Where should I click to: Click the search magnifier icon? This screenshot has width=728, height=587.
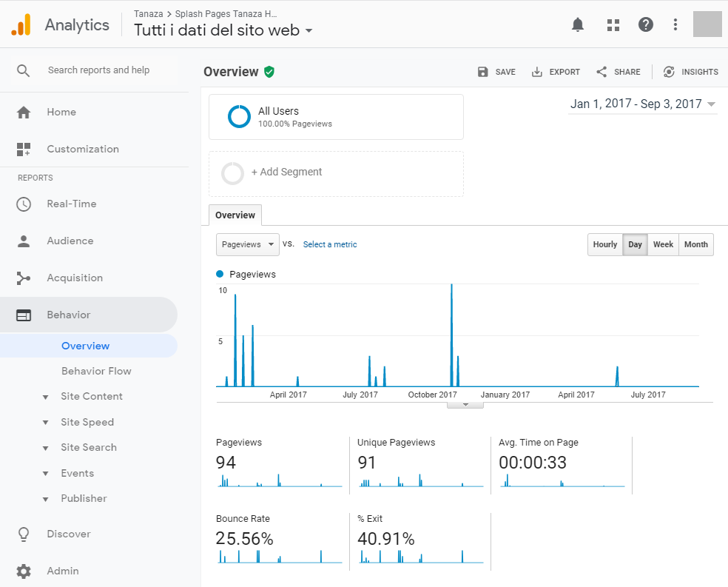[x=23, y=70]
